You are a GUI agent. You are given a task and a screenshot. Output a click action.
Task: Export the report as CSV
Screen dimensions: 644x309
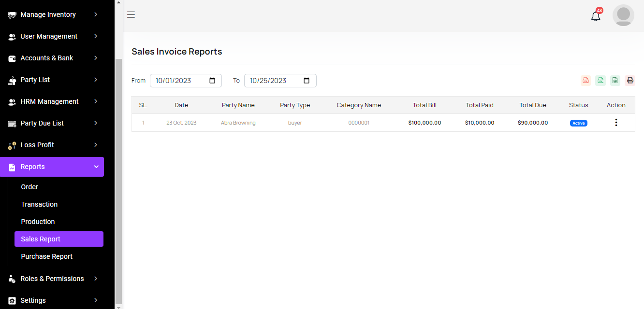[600, 81]
